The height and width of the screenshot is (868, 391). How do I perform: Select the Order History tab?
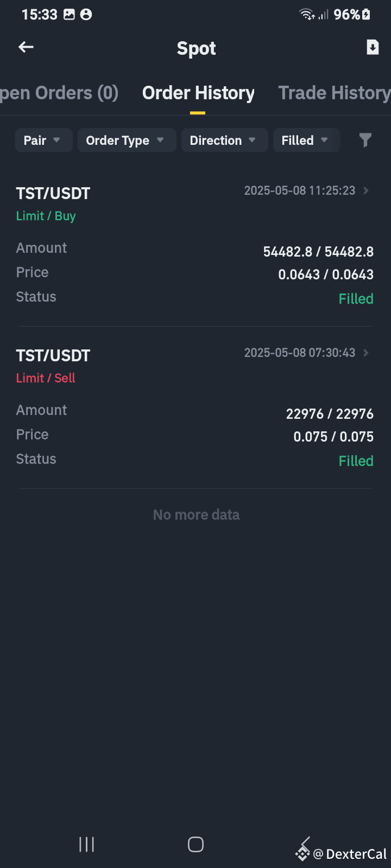click(198, 93)
